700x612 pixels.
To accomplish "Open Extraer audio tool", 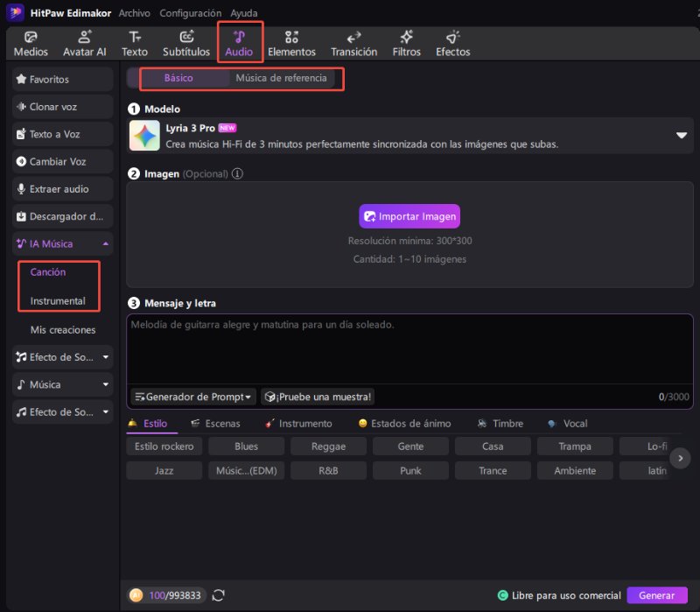I will 62,189.
